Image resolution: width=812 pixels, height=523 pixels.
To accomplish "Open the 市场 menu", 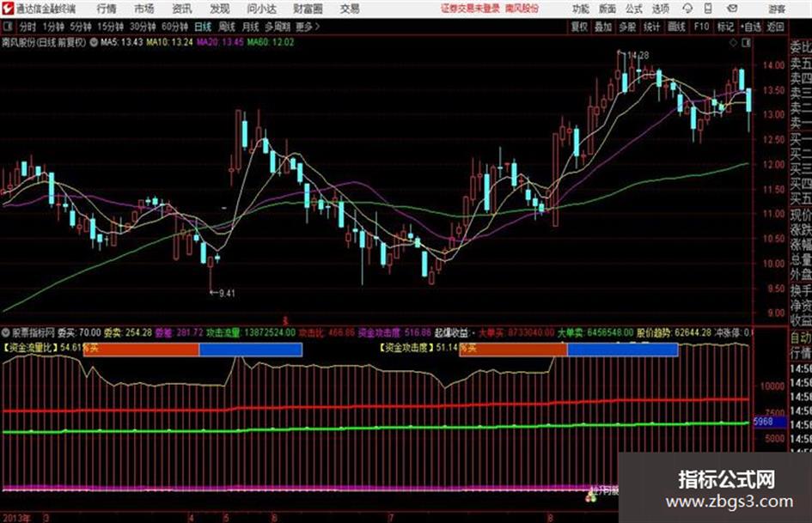I will pyautogui.click(x=144, y=9).
